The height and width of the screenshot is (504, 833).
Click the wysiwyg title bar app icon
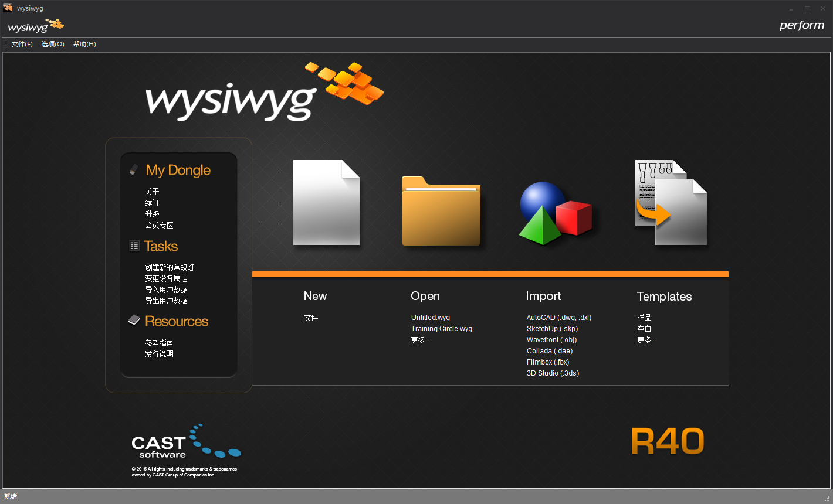tap(8, 8)
